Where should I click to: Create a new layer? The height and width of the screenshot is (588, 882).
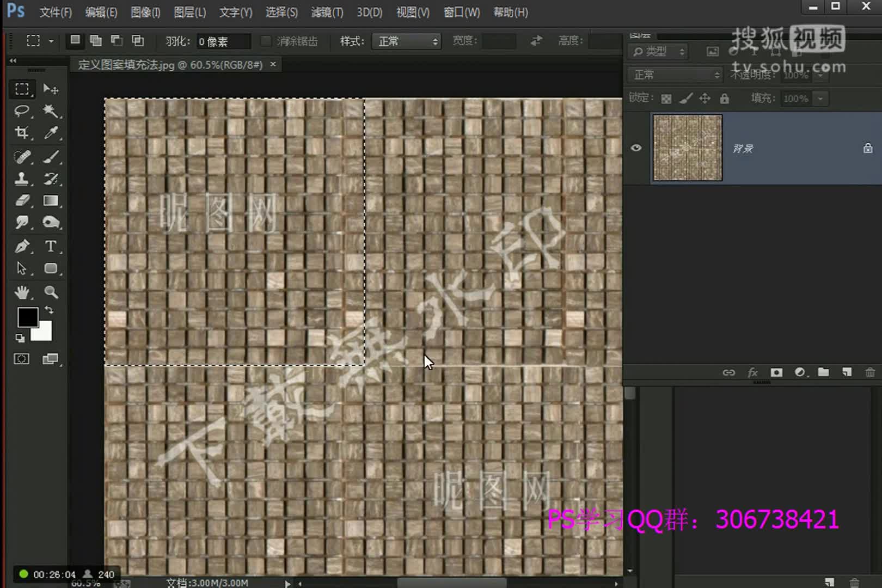coord(847,372)
